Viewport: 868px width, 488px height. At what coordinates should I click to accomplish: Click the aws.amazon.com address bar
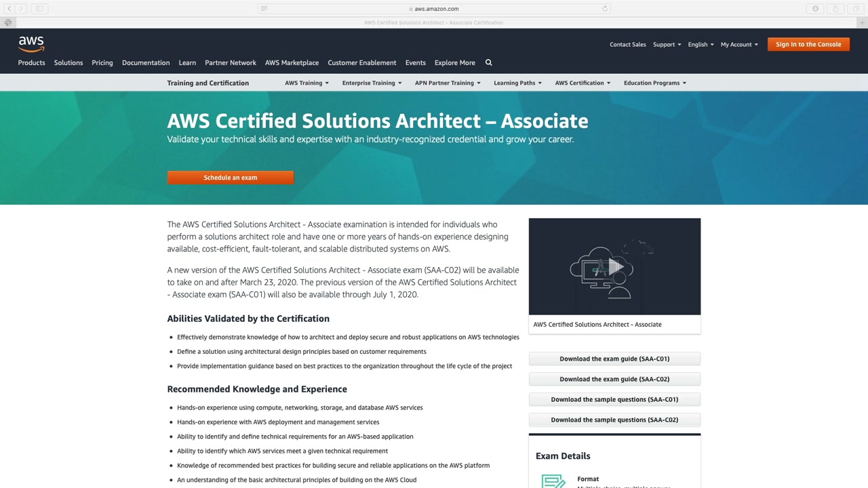pyautogui.click(x=434, y=9)
